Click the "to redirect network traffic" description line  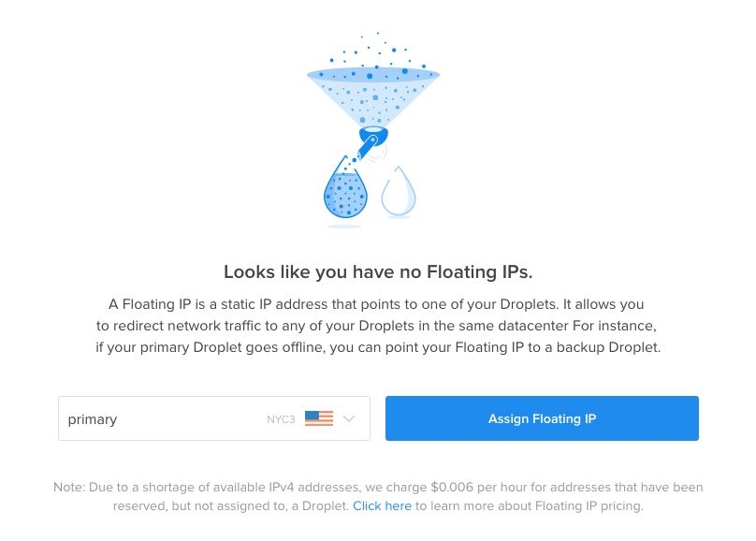point(376,326)
